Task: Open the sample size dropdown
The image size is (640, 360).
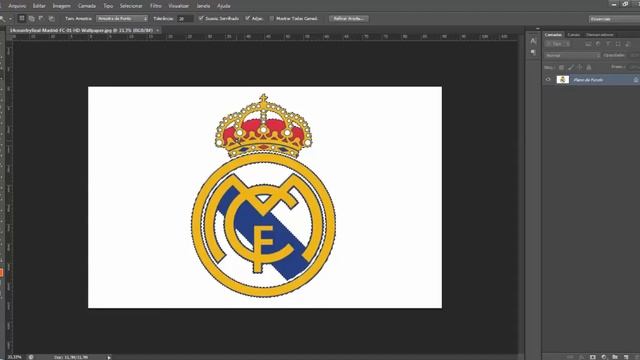Action: [122, 19]
